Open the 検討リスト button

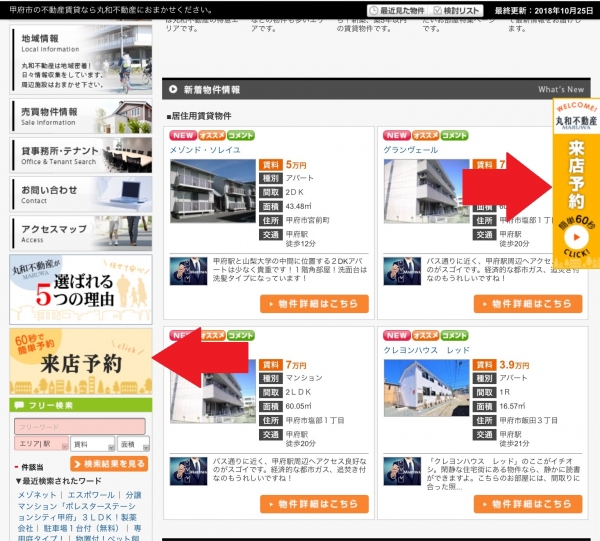point(456,10)
